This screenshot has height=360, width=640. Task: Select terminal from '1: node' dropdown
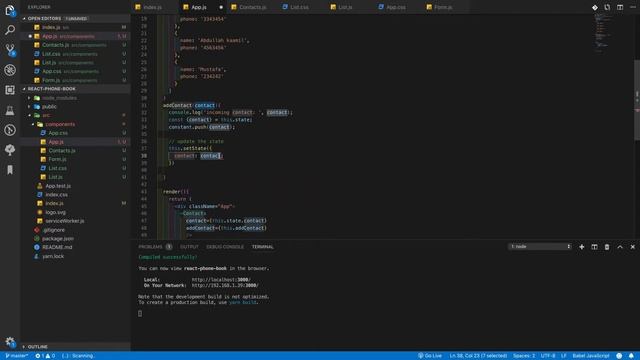tap(540, 247)
